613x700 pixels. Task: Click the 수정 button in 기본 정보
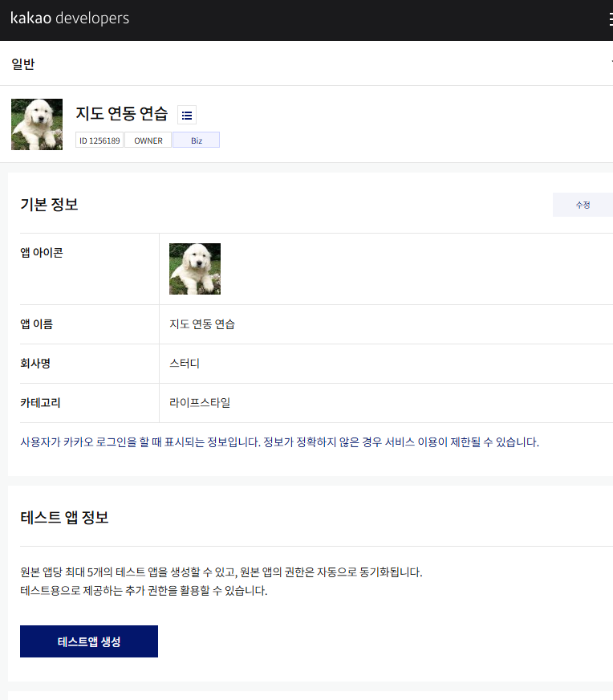[583, 205]
